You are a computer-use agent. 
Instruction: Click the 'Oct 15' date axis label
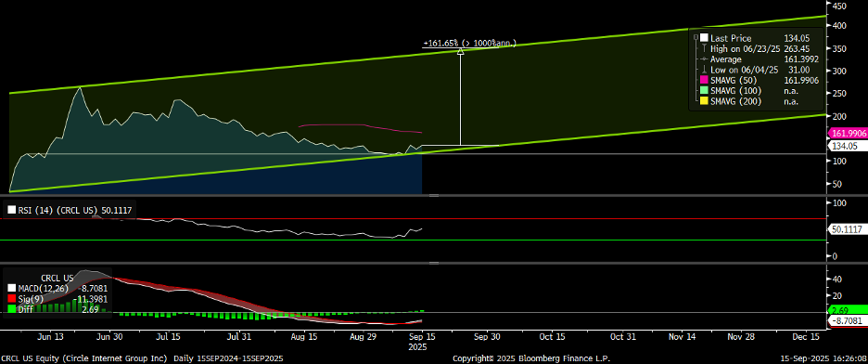[x=553, y=337]
